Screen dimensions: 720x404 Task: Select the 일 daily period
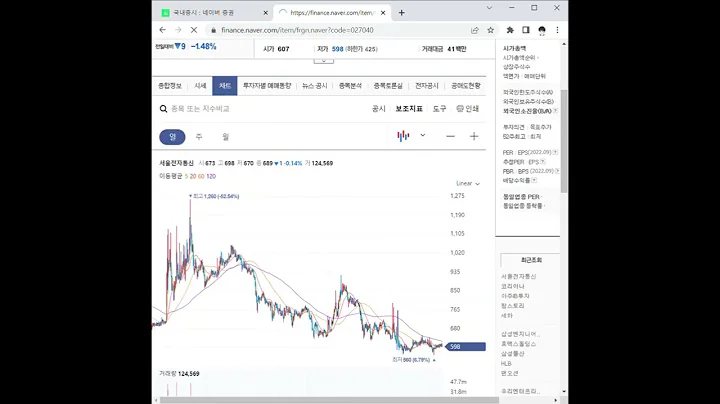pos(172,137)
